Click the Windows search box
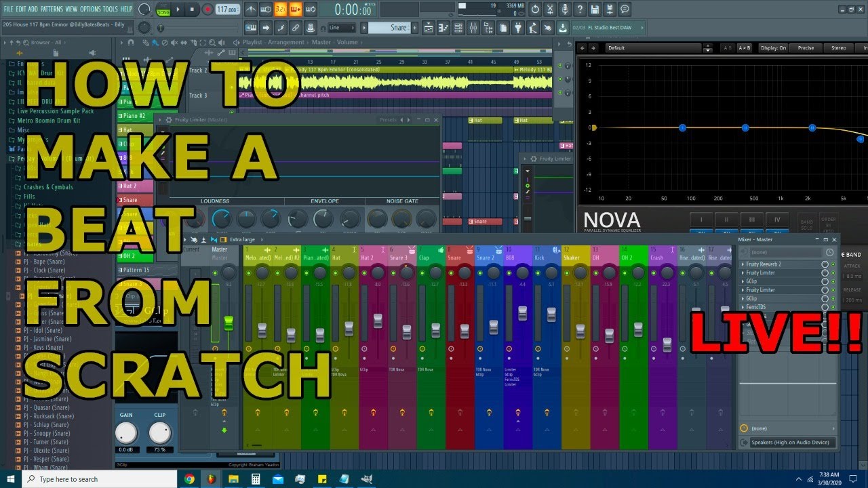Screen dimensions: 868x488 tap(102, 479)
